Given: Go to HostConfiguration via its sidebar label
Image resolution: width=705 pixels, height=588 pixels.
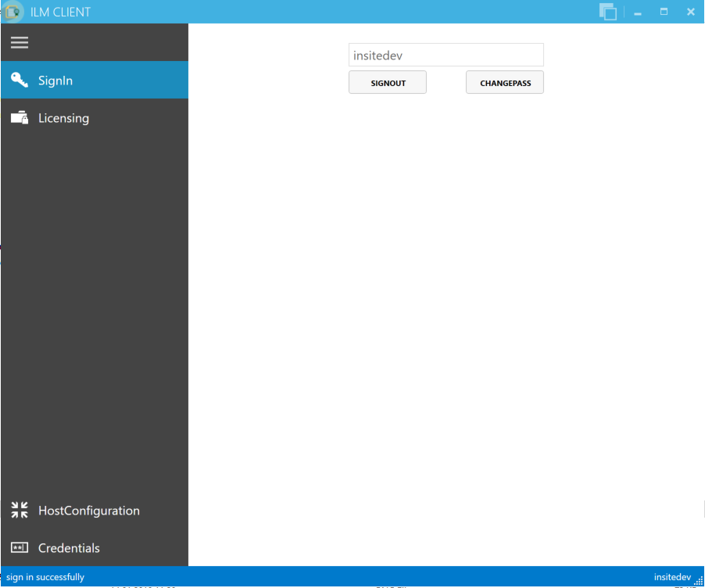Looking at the screenshot, I should click(x=89, y=511).
